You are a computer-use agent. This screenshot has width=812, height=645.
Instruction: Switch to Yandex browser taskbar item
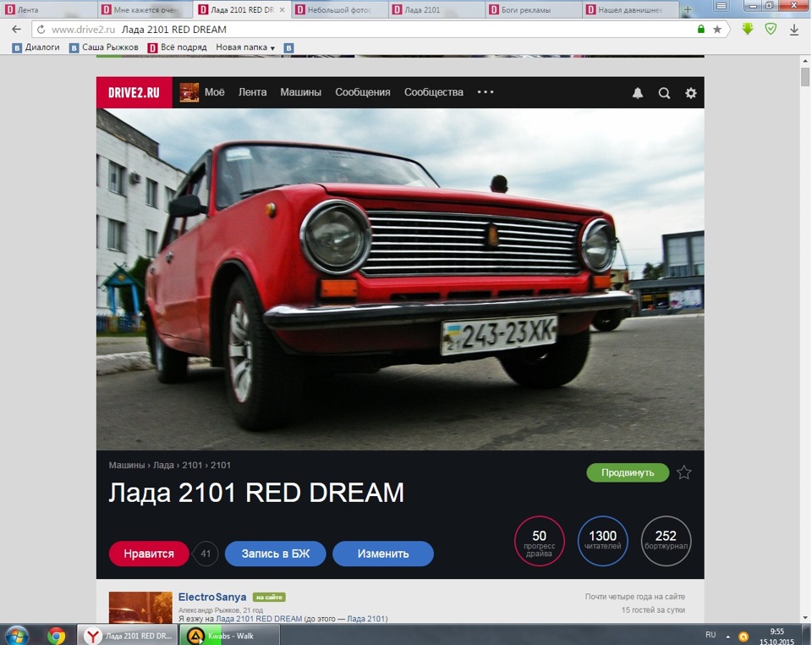128,635
